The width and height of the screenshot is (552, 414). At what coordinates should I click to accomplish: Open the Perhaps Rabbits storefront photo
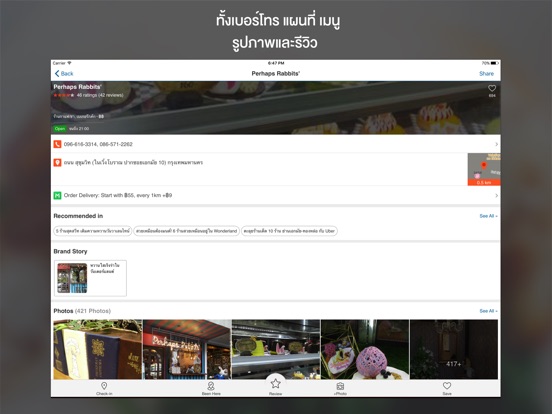tap(187, 349)
